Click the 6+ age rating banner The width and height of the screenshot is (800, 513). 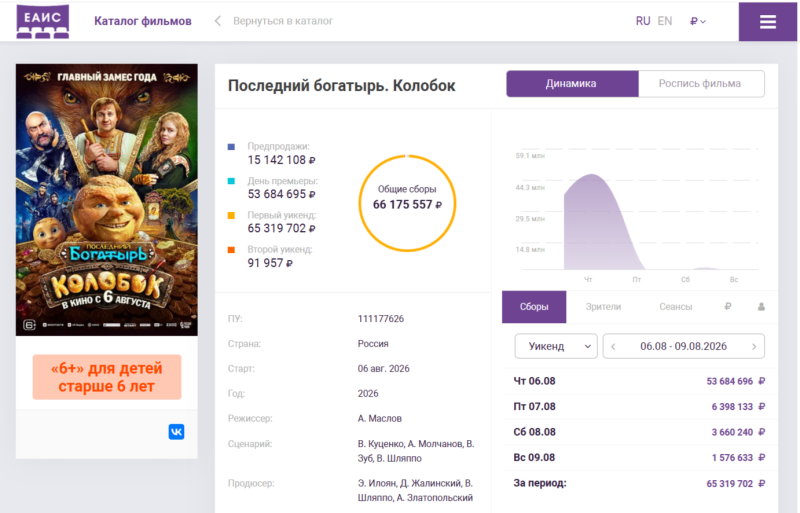click(x=107, y=377)
